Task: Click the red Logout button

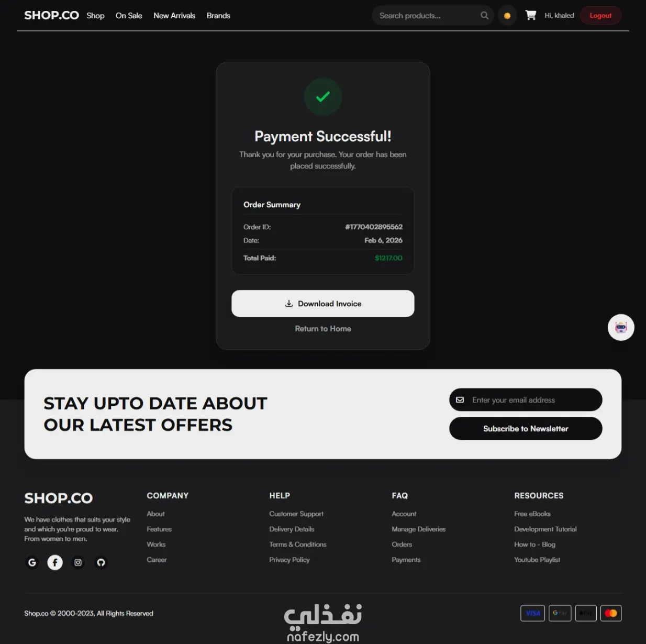Action: click(x=600, y=16)
